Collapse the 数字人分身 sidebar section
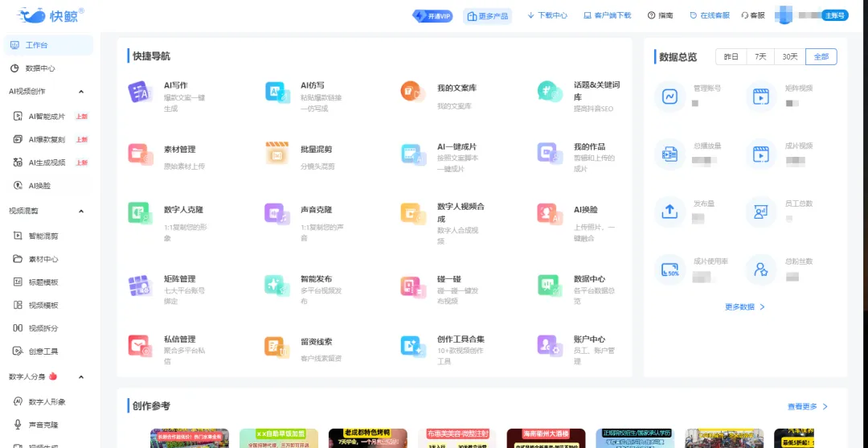The height and width of the screenshot is (448, 868). (81, 377)
